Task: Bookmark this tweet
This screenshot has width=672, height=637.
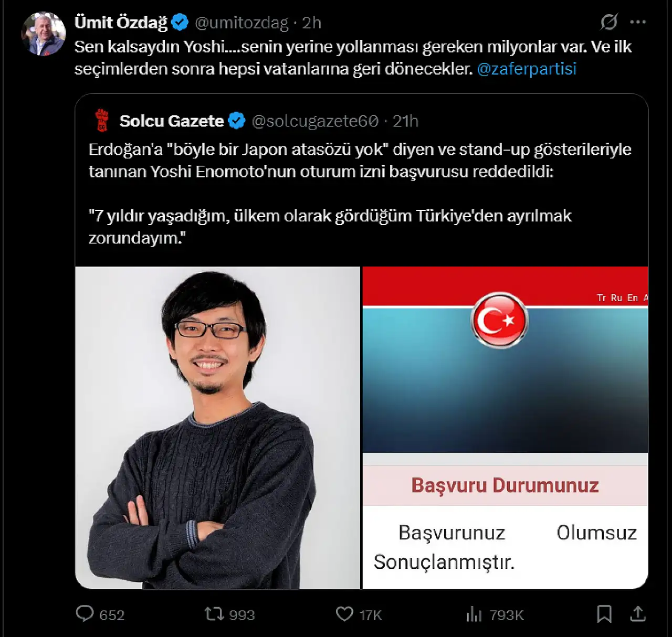Action: coord(604,614)
